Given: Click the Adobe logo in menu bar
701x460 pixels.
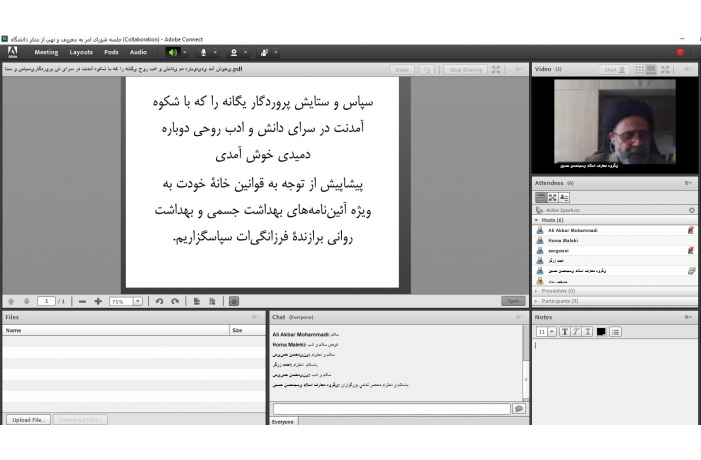Looking at the screenshot, I should (13, 52).
